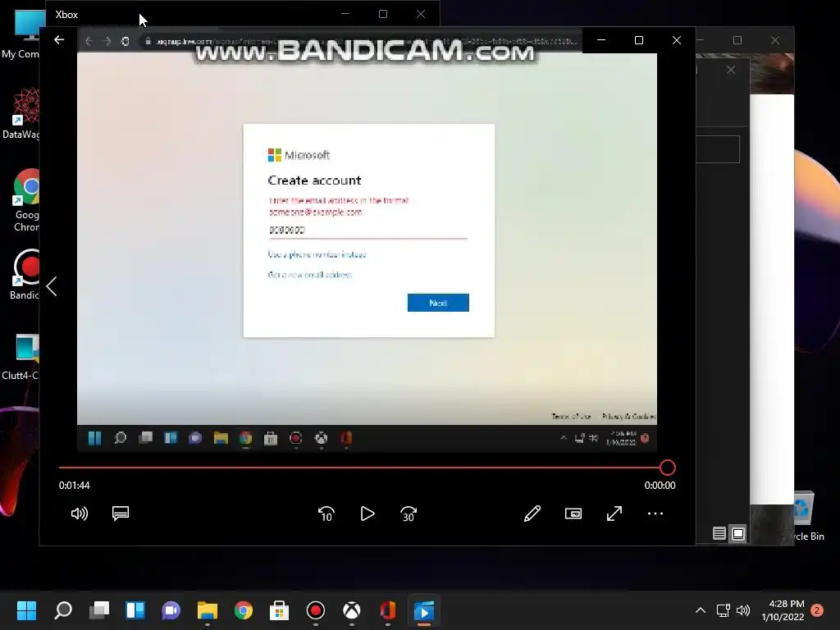The image size is (840, 630).
Task: Minimize the video player window
Action: tap(601, 40)
